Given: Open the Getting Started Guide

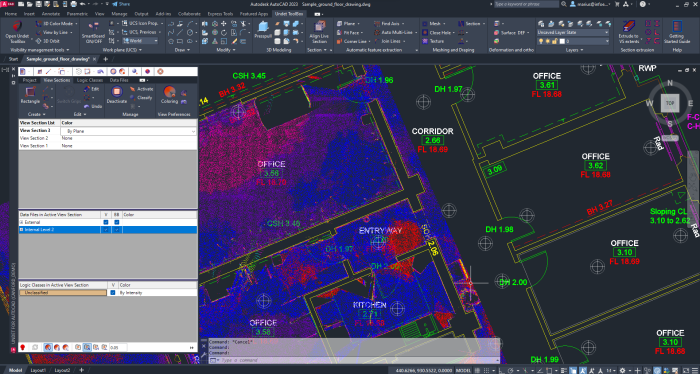Looking at the screenshot, I should click(677, 32).
